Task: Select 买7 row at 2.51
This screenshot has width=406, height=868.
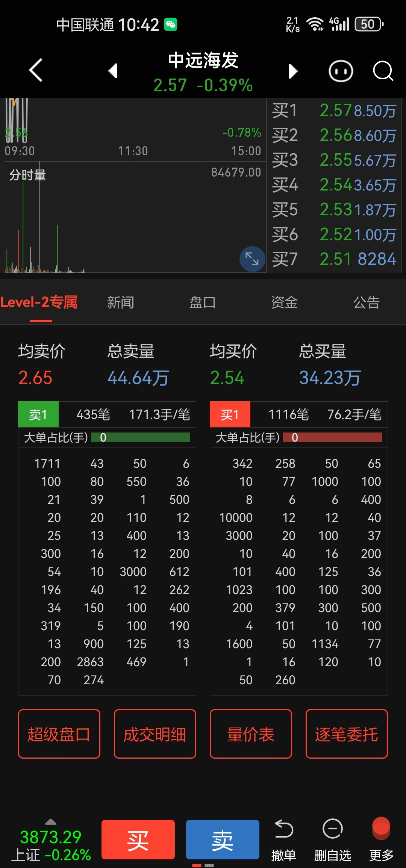Action: point(334,259)
